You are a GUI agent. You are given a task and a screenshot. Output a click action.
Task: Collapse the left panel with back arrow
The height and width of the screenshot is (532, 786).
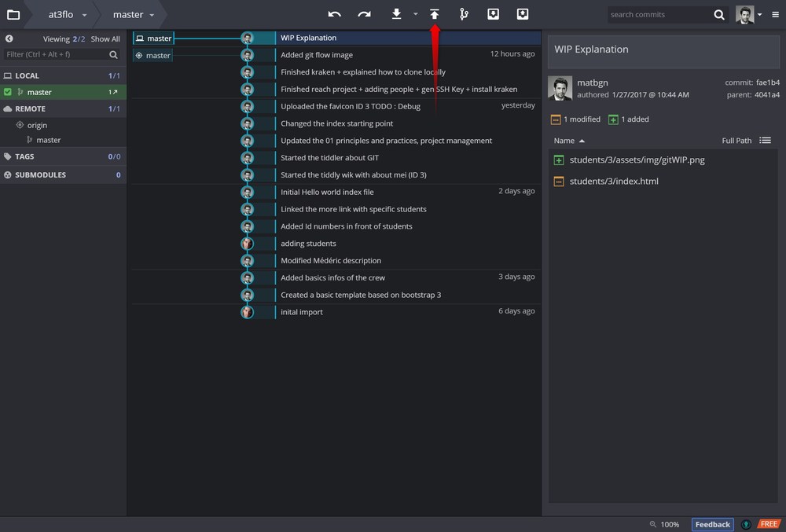pos(9,39)
